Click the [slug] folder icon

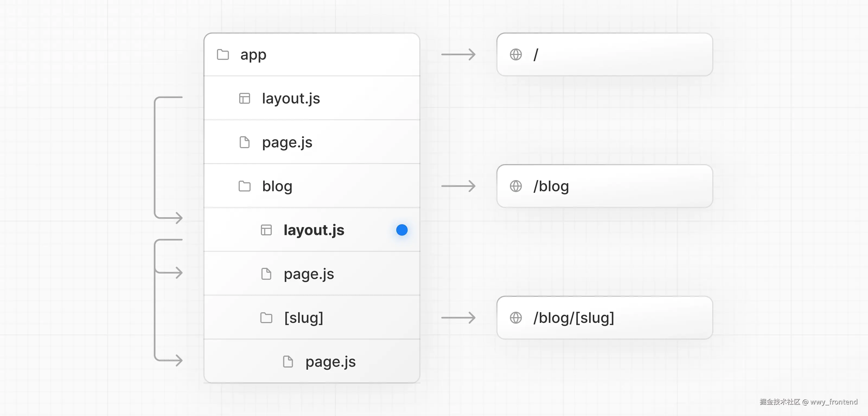point(266,318)
